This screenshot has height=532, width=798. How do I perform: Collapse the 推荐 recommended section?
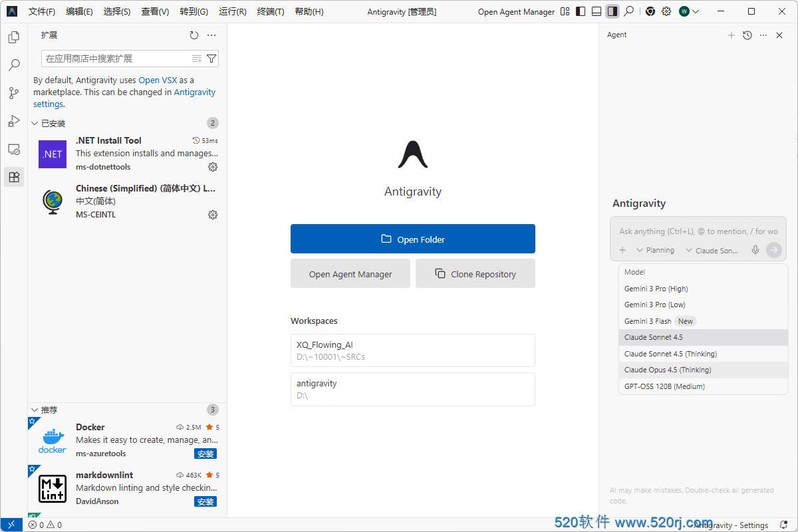[x=35, y=410]
